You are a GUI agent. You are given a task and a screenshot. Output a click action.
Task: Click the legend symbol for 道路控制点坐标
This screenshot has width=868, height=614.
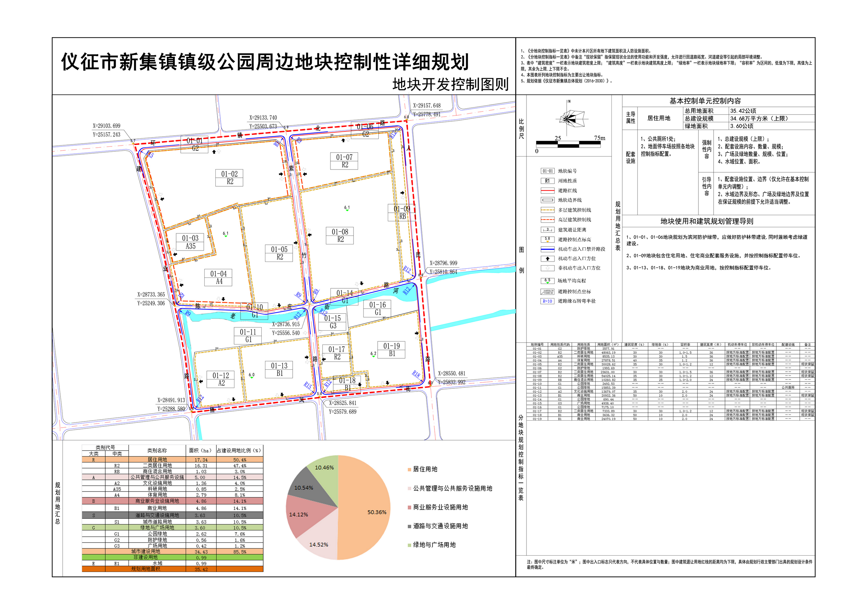547,292
